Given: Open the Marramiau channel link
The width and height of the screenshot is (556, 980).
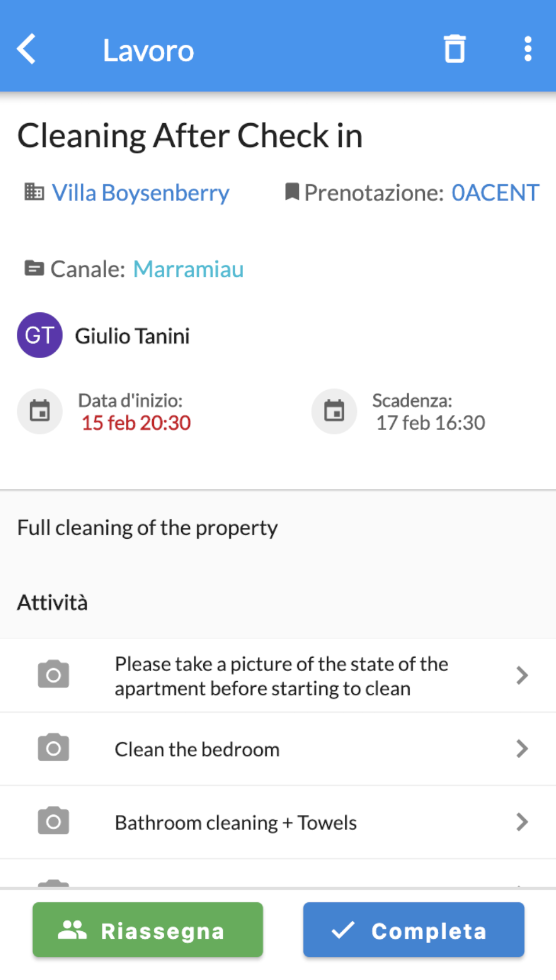Looking at the screenshot, I should [188, 269].
